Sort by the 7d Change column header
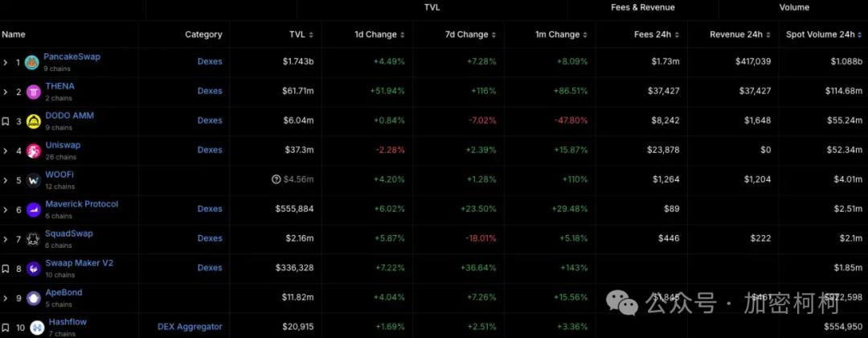 (x=466, y=35)
